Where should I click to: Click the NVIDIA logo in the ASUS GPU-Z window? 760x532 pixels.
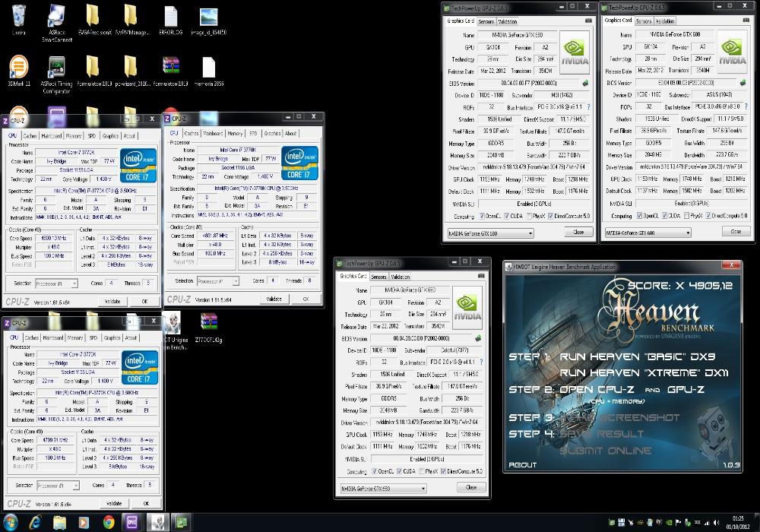click(x=733, y=52)
